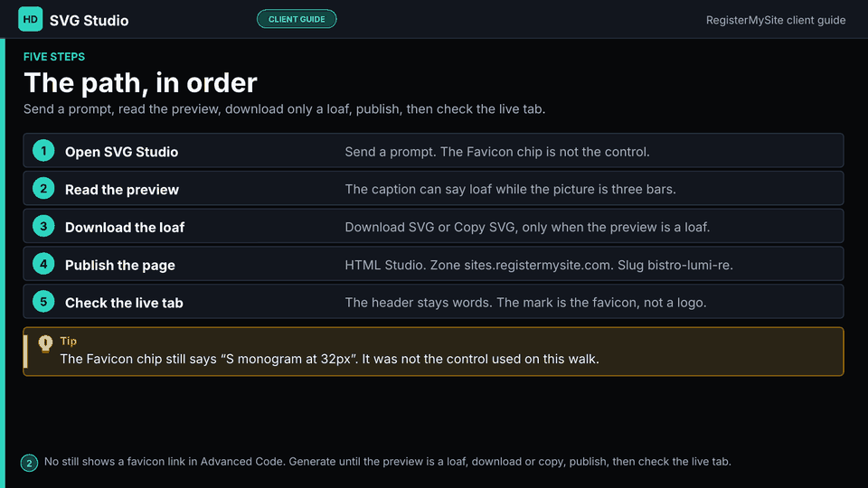This screenshot has height=488, width=868.
Task: Select the step 3 number badge
Action: (x=43, y=226)
